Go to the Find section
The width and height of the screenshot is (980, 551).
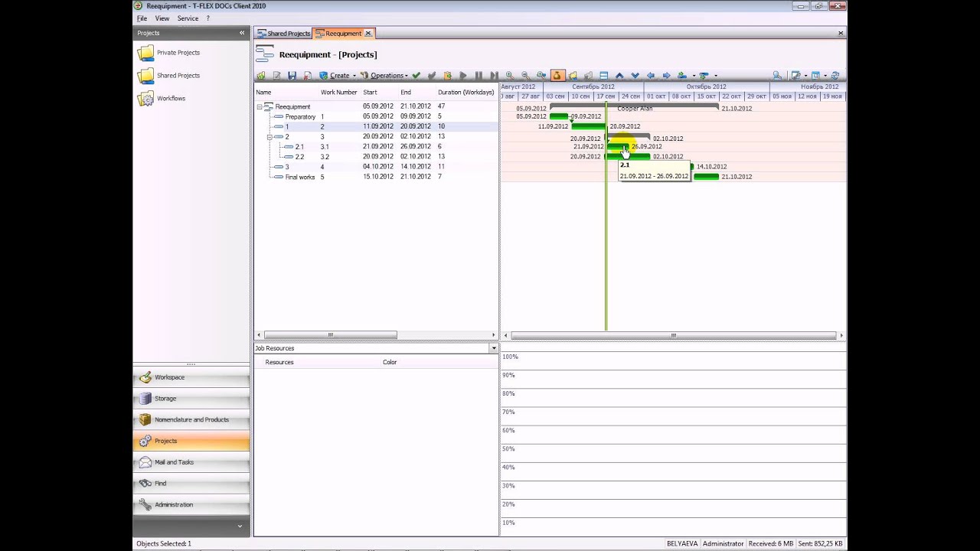coord(191,484)
